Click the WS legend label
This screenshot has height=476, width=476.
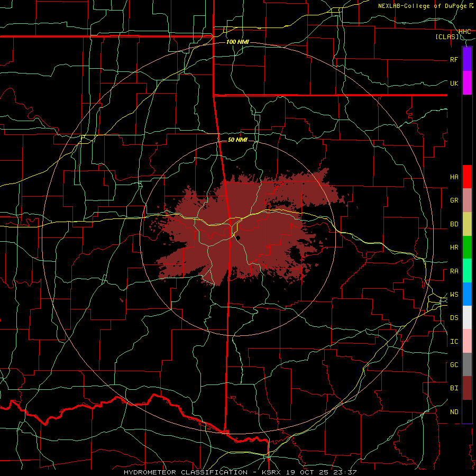454,295
